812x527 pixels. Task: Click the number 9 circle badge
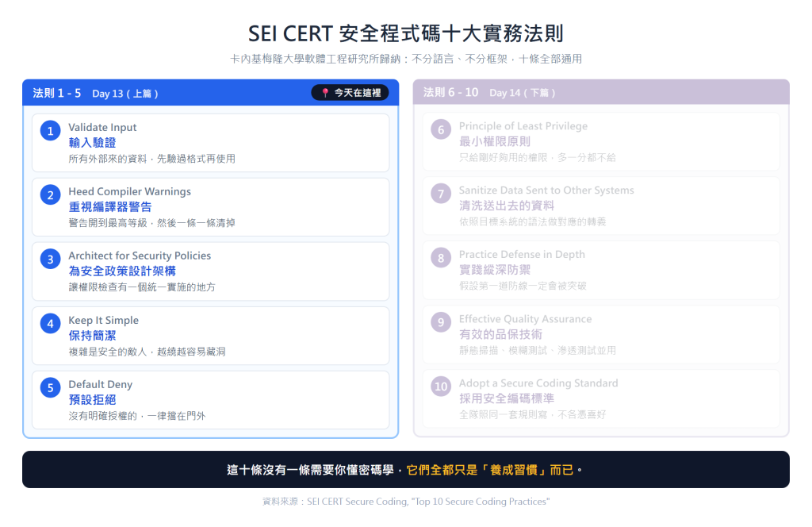click(441, 322)
